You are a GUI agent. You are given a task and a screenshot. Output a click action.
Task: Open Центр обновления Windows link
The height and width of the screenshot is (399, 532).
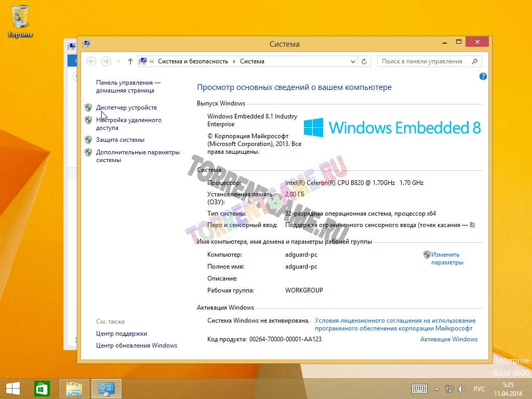click(137, 345)
